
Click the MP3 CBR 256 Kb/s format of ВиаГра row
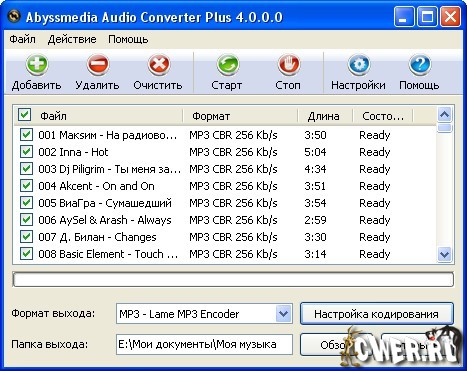233,203
